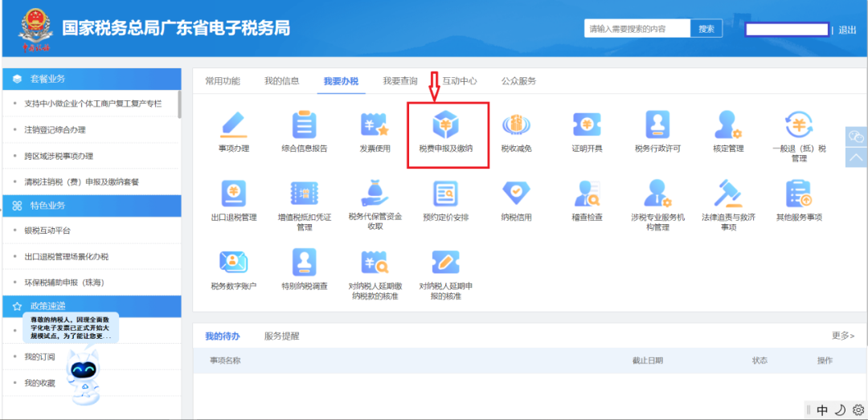The height and width of the screenshot is (420, 868).
Task: Open the 预约定价安排 icon
Action: tap(445, 194)
